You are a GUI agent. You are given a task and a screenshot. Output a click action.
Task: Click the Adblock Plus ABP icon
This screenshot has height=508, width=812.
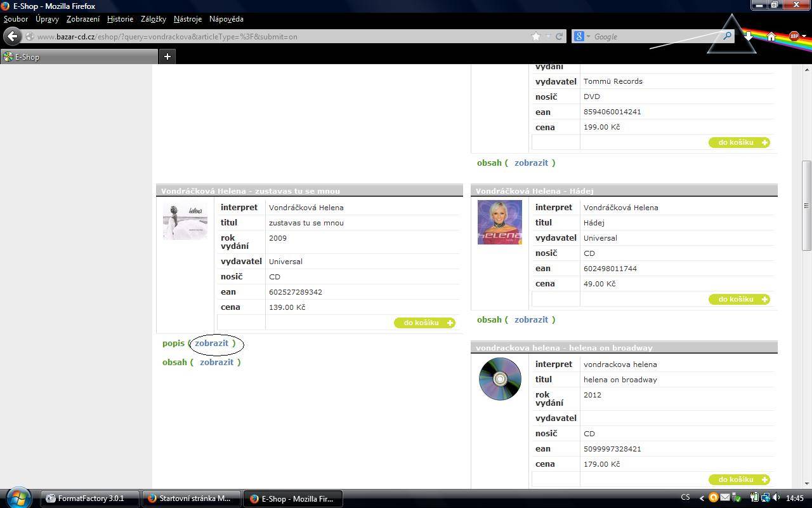[x=794, y=36]
